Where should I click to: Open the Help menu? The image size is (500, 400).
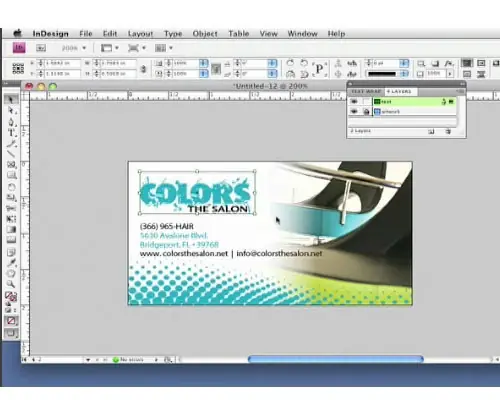pyautogui.click(x=336, y=34)
